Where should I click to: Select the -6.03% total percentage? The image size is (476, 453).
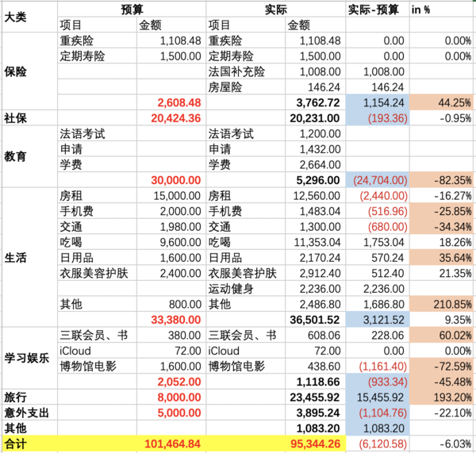pos(443,443)
